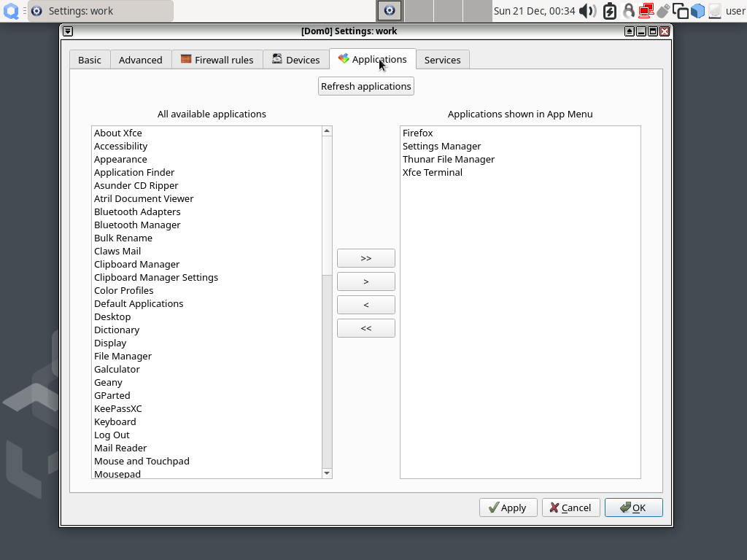The image size is (747, 560).
Task: Open the window menu arrow in titlebar
Action: click(68, 31)
